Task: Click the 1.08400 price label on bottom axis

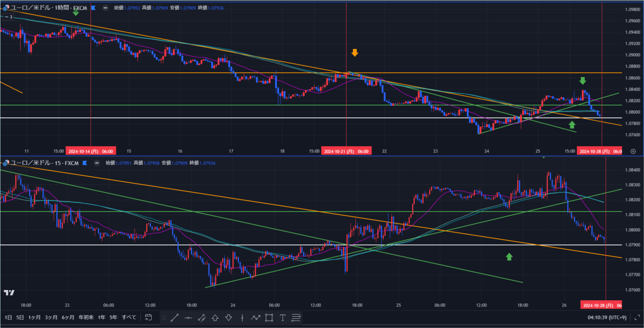Action: pos(632,170)
